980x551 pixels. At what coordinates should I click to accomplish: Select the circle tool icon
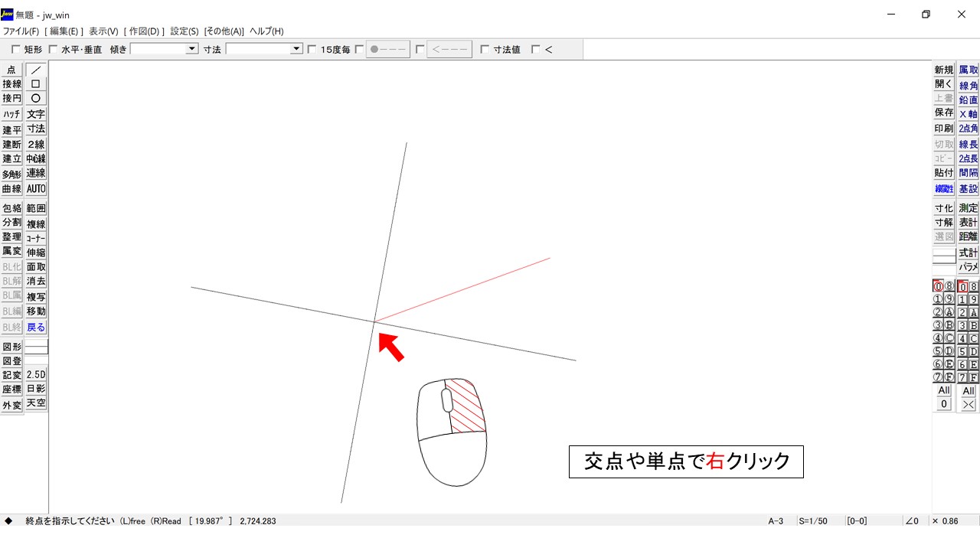click(x=36, y=98)
